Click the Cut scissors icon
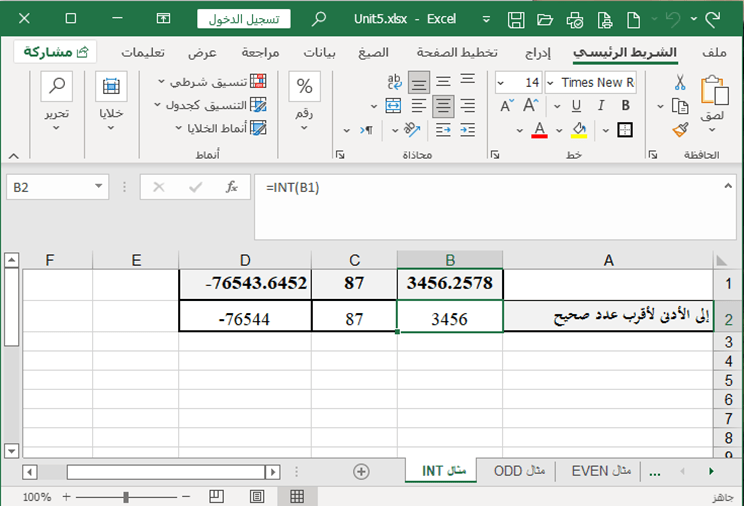744x506 pixels. (680, 83)
